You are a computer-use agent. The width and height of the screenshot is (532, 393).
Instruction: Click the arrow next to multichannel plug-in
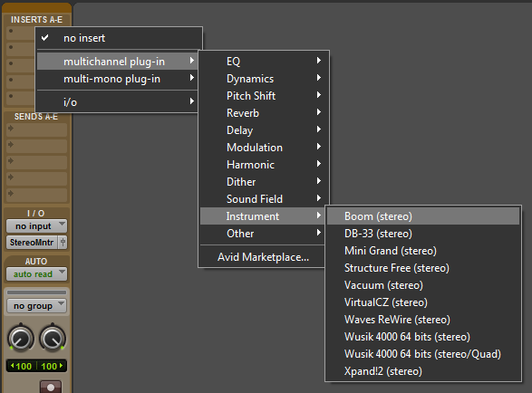click(x=192, y=61)
